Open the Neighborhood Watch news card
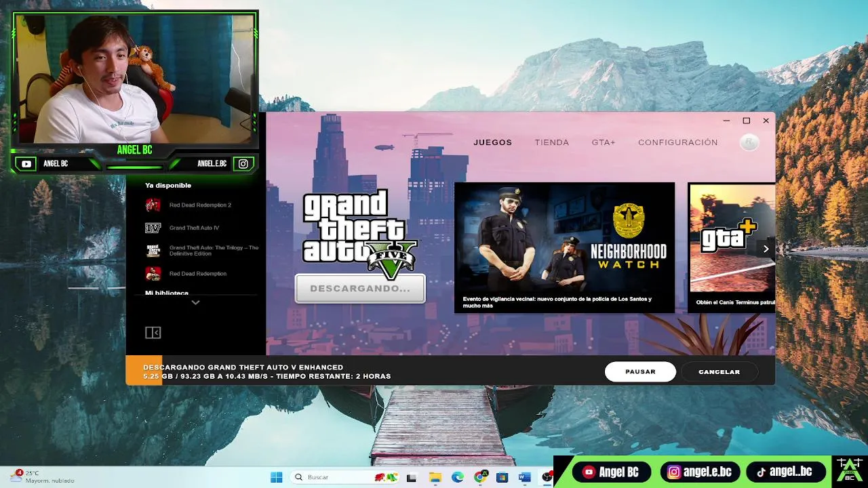This screenshot has height=488, width=868. pyautogui.click(x=564, y=247)
